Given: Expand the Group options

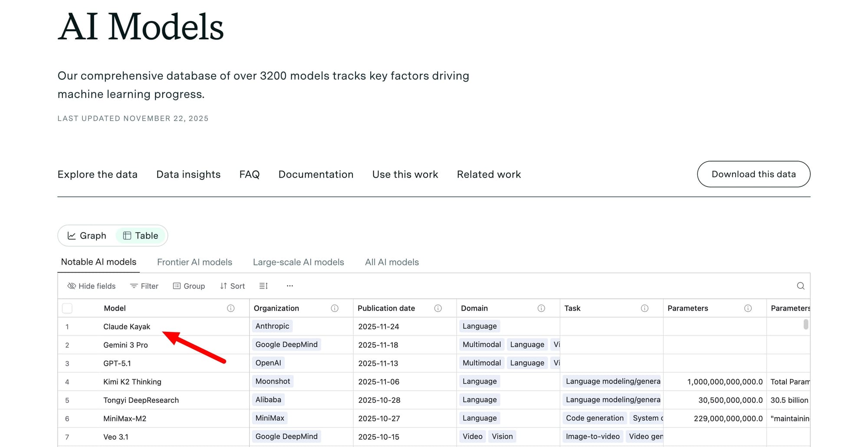Looking at the screenshot, I should pos(189,286).
